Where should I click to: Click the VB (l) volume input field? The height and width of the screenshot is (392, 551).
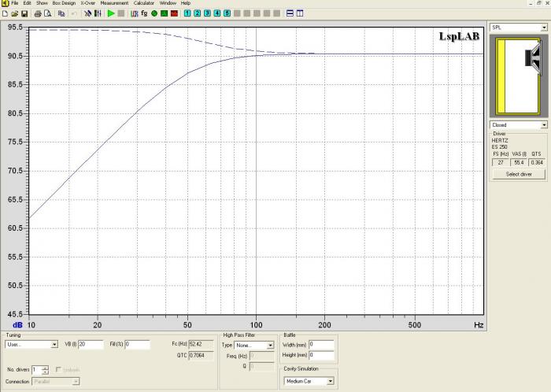91,345
